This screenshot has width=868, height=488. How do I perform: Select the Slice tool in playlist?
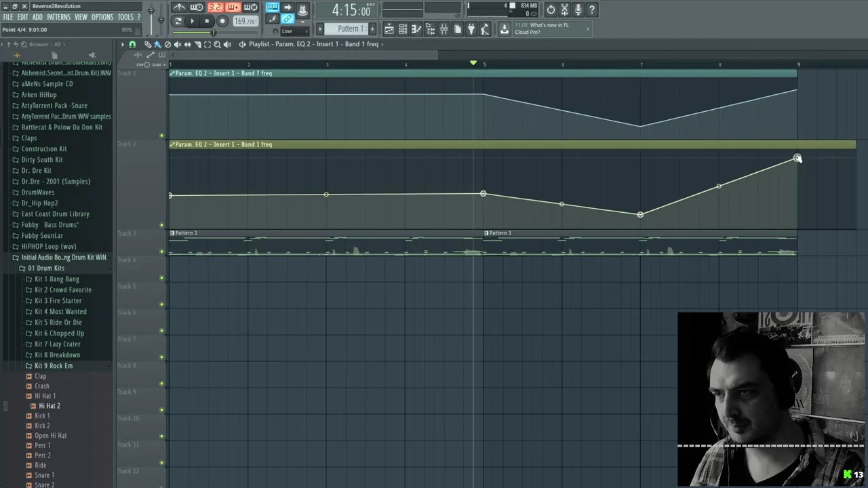coord(197,44)
